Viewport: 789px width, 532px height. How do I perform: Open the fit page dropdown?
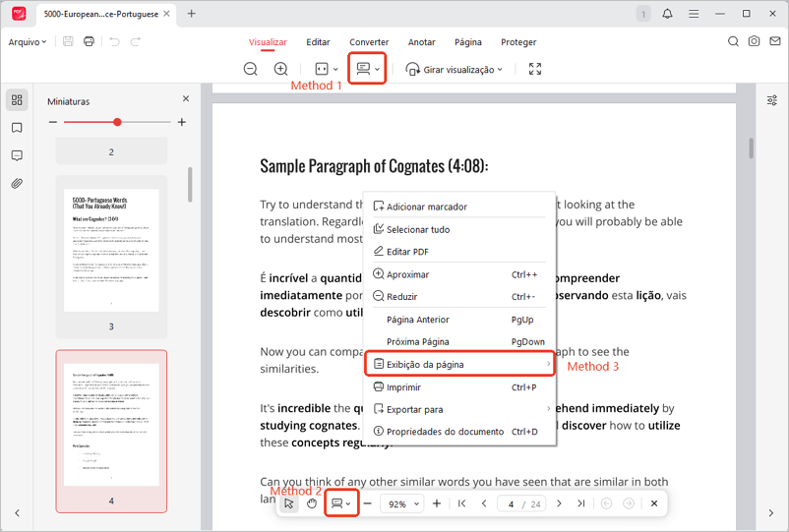click(326, 69)
